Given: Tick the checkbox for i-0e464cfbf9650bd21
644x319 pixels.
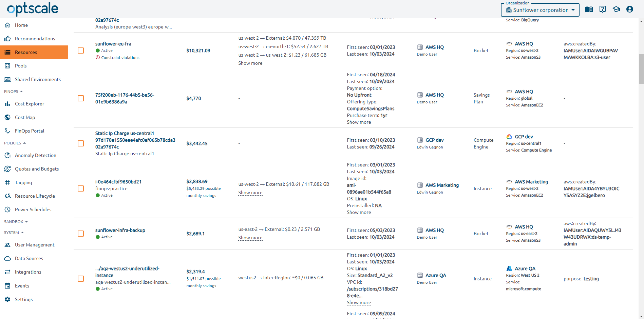Looking at the screenshot, I should (81, 188).
